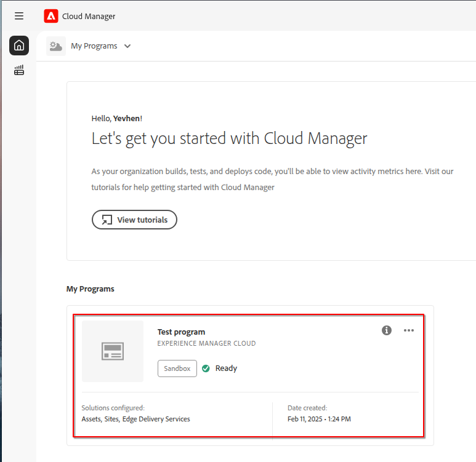Click the green Ready status checkmark

click(x=206, y=368)
